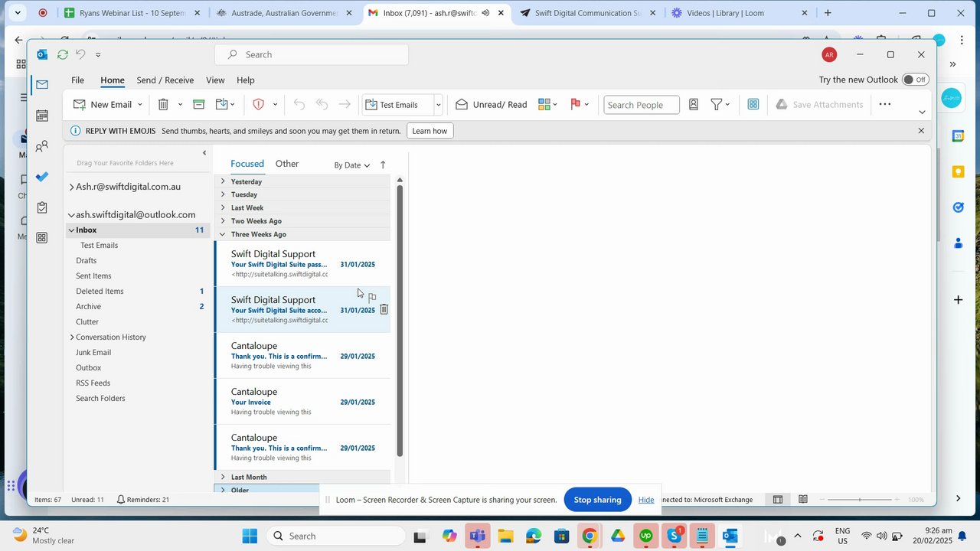Adjust the zoom slider in status bar

click(860, 500)
